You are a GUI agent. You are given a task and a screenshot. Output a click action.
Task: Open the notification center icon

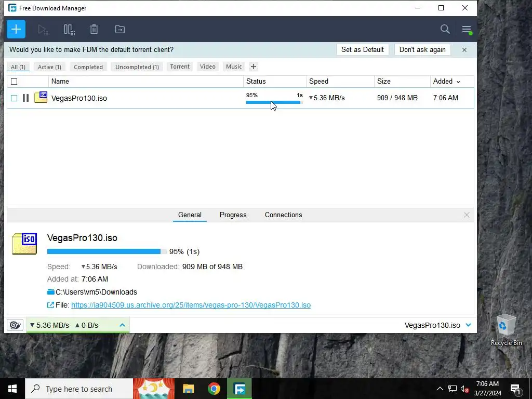click(x=516, y=389)
